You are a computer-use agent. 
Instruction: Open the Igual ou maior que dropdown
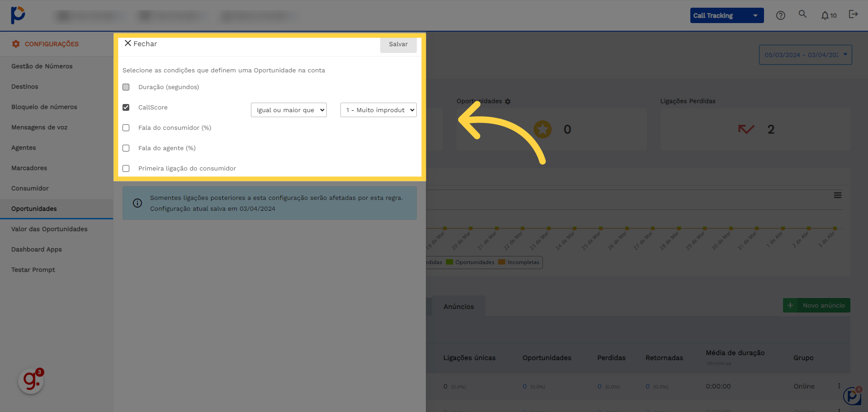click(x=289, y=110)
